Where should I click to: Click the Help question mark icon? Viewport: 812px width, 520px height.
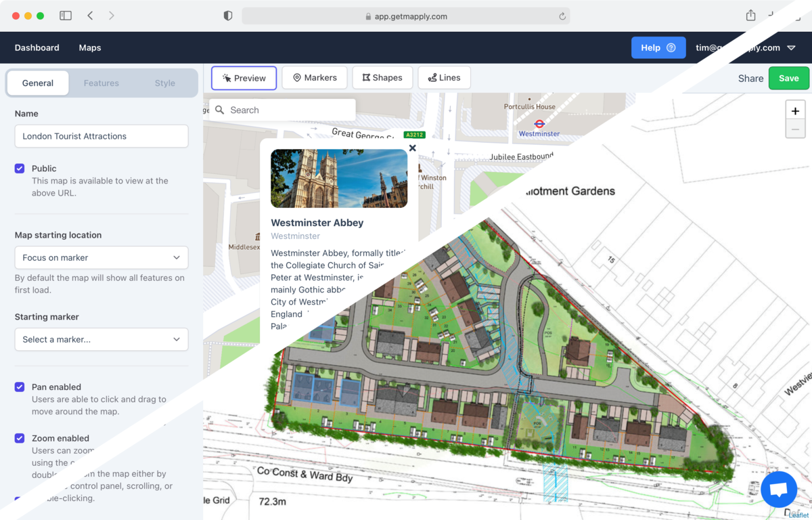(671, 48)
